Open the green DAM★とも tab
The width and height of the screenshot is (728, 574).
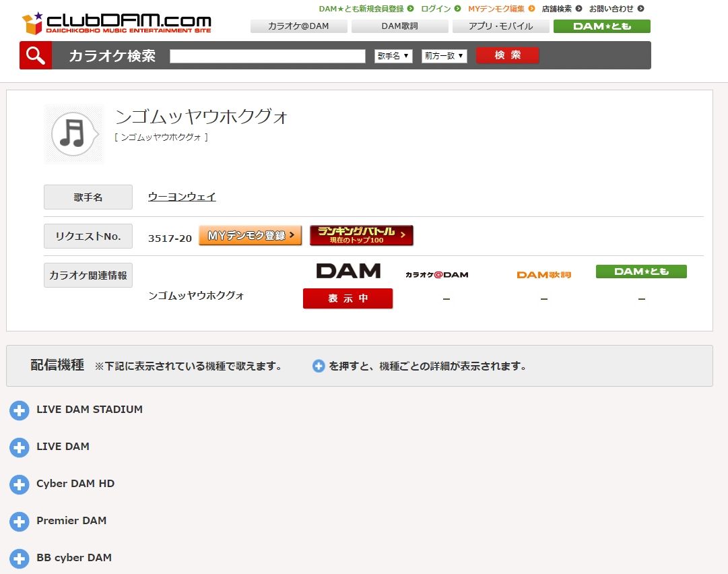click(601, 26)
